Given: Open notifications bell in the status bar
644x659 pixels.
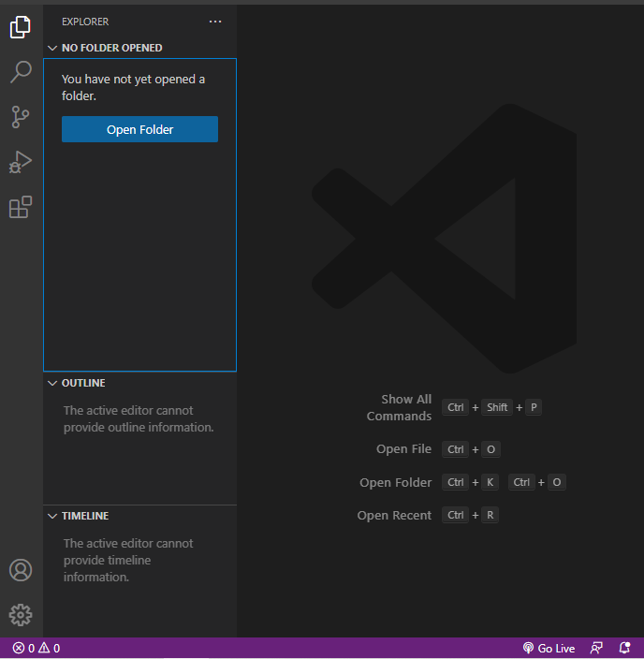Looking at the screenshot, I should pyautogui.click(x=624, y=648).
